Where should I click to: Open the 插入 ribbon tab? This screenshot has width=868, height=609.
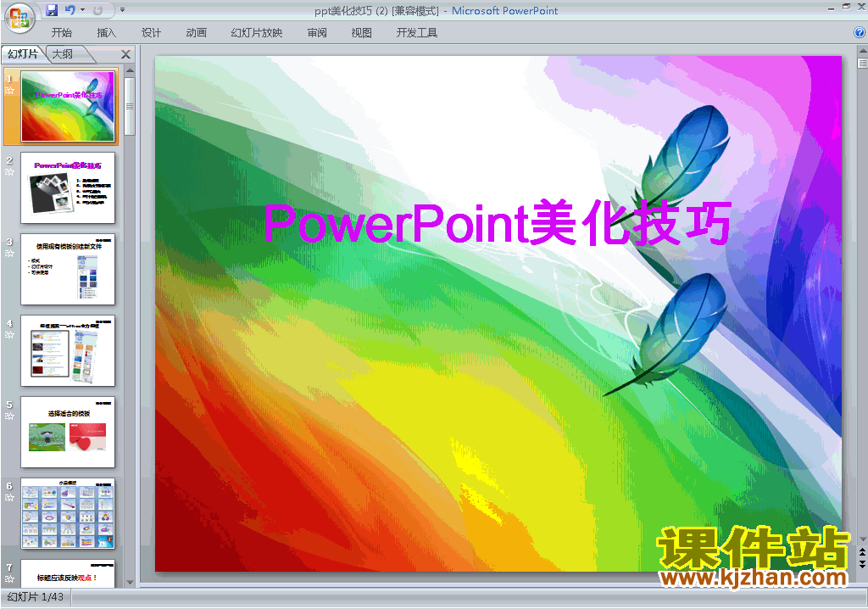coord(106,33)
